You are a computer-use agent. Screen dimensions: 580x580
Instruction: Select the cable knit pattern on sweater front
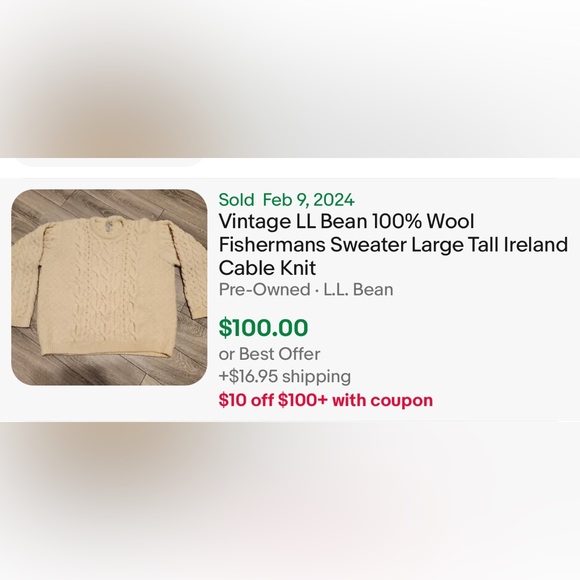[x=107, y=289]
